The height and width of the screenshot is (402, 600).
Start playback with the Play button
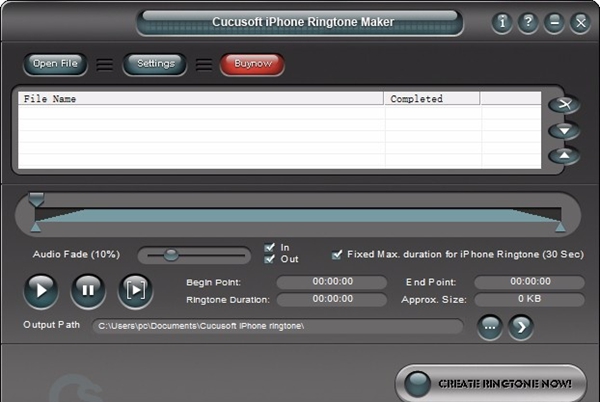[x=41, y=291]
